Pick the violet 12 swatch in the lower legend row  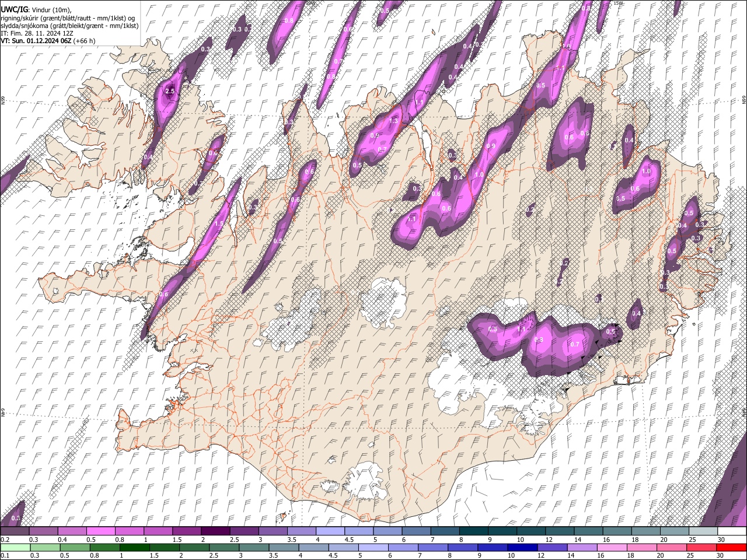(x=552, y=548)
